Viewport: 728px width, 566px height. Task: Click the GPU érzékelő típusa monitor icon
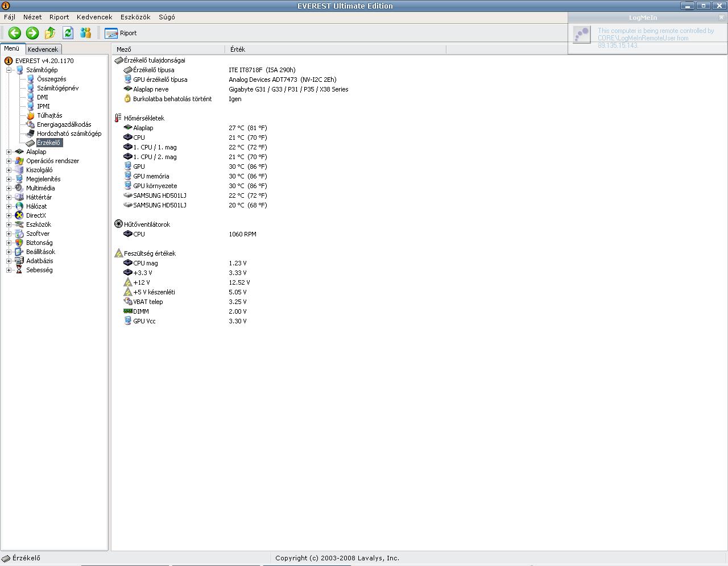click(x=127, y=80)
